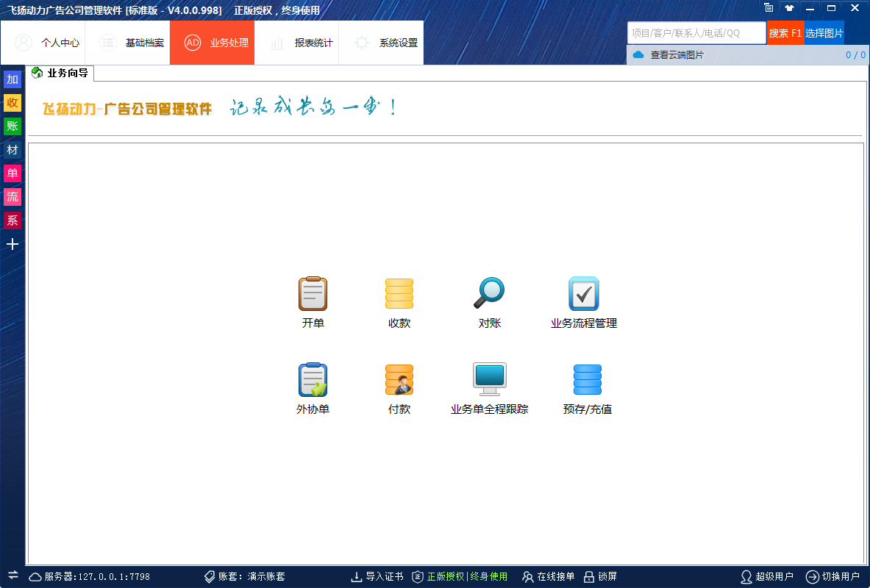Click the 收款 stacked coins icon
Image resolution: width=870 pixels, height=588 pixels.
pyautogui.click(x=399, y=294)
